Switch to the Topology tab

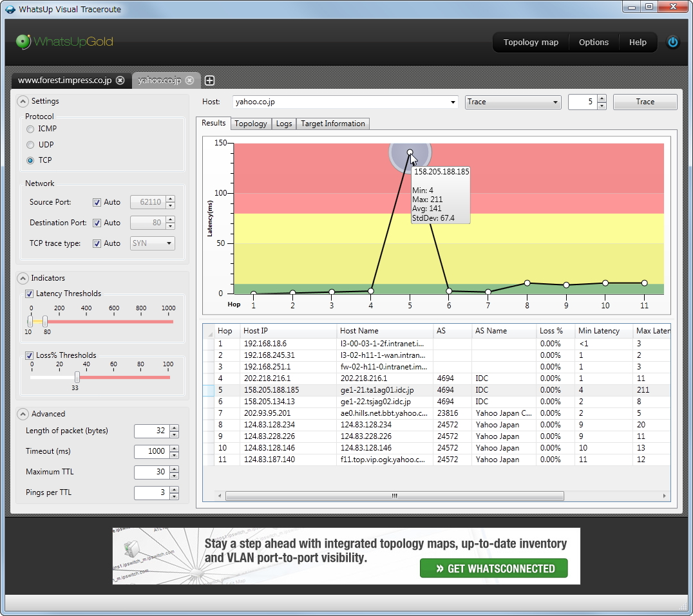pyautogui.click(x=251, y=124)
